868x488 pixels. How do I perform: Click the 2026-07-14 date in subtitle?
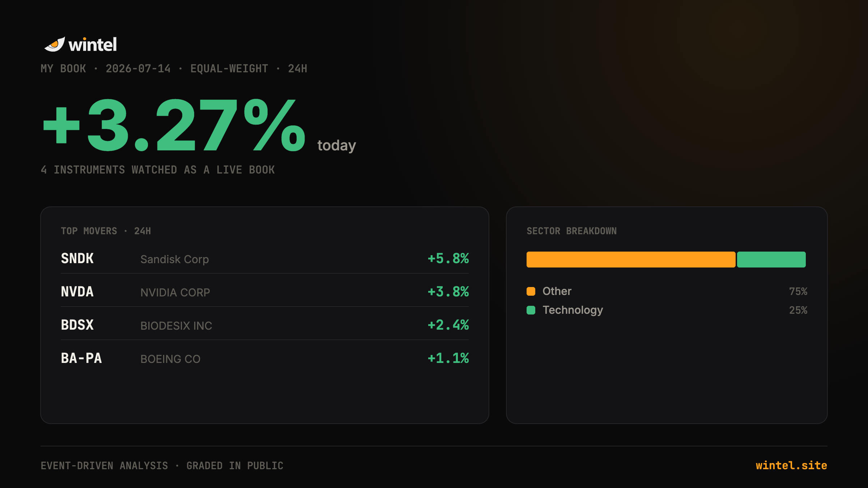pyautogui.click(x=138, y=69)
